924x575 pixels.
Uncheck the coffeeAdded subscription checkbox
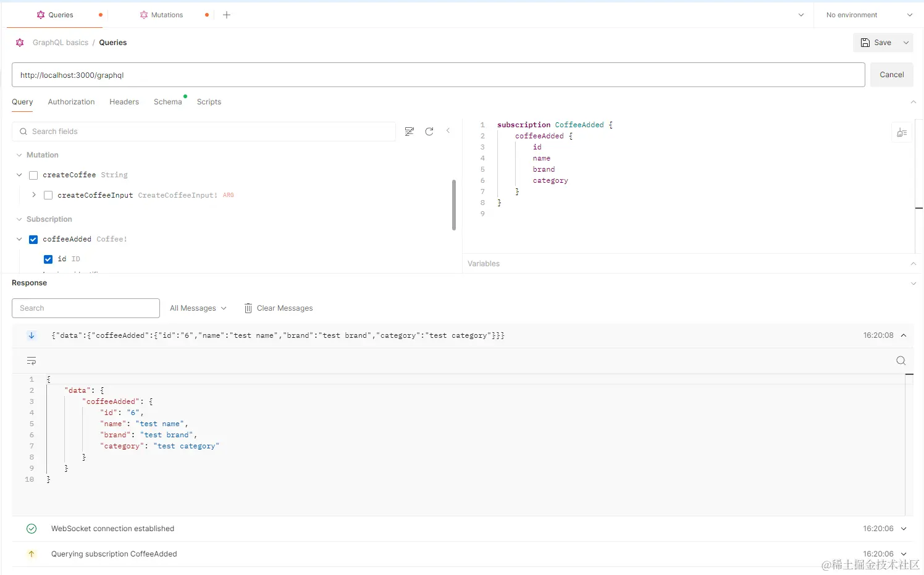(x=33, y=240)
